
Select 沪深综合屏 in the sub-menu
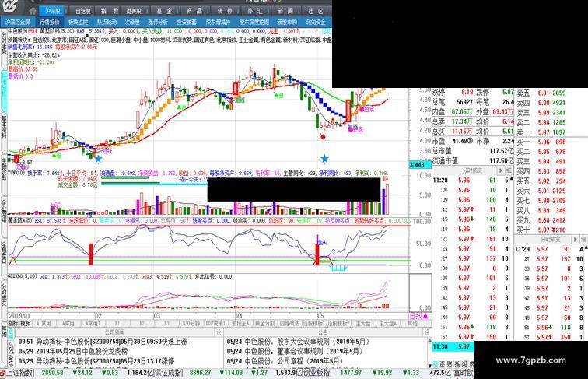18,22
